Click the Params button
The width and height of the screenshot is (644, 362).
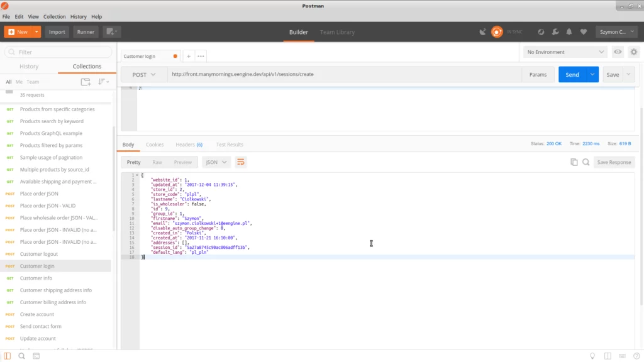click(x=538, y=74)
